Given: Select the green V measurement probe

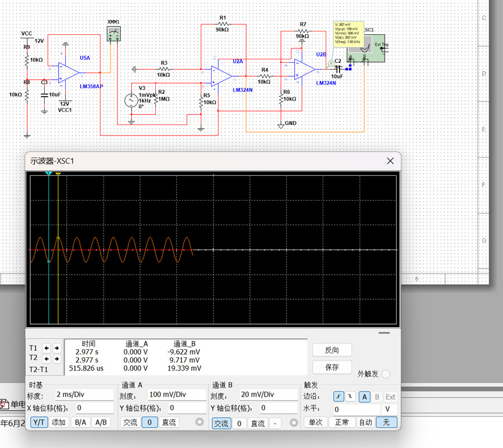Looking at the screenshot, I should 331,63.
